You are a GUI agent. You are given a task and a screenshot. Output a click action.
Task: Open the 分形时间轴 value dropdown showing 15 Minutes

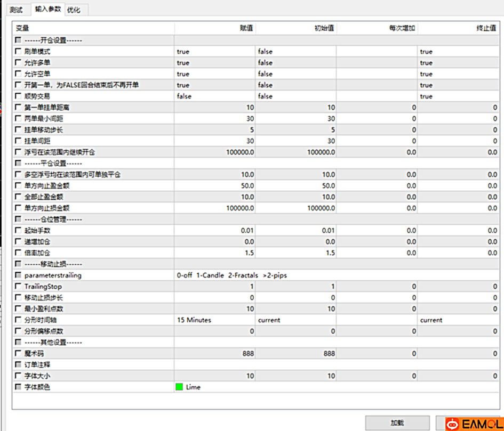pyautogui.click(x=215, y=320)
